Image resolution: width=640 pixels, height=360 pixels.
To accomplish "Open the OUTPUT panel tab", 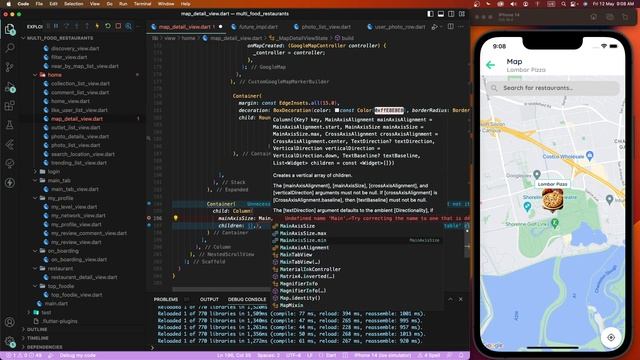I will (x=209, y=299).
